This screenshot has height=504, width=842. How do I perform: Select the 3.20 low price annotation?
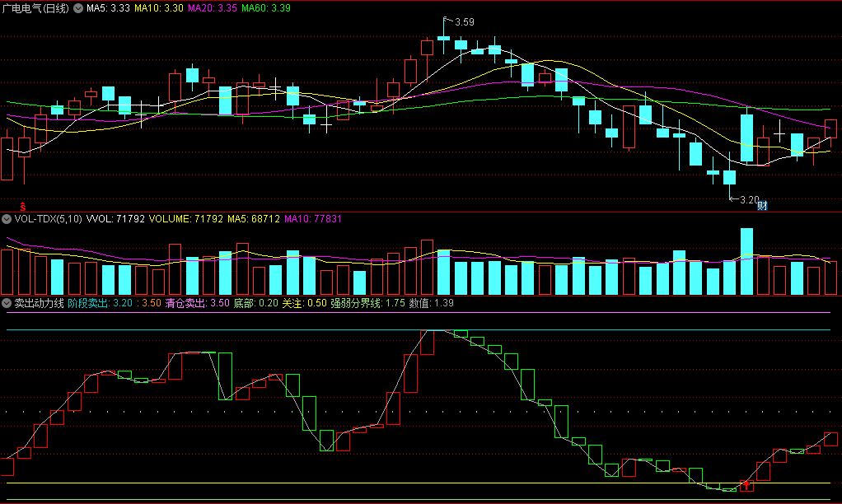750,199
